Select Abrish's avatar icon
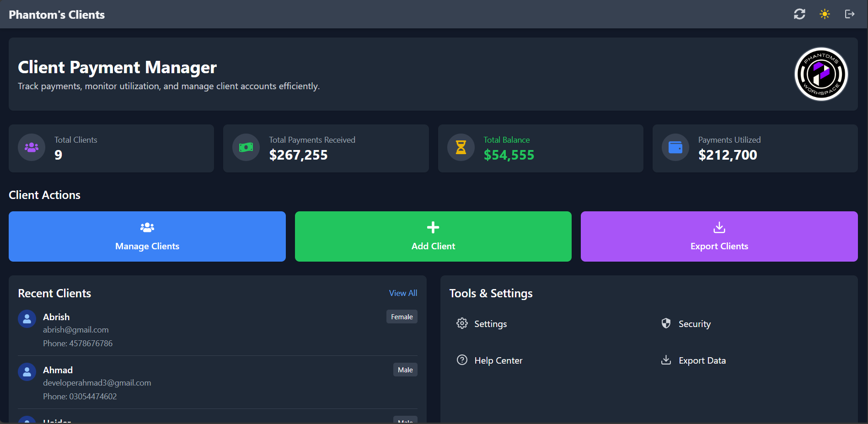Screen dimensions: 868x424 point(27,319)
